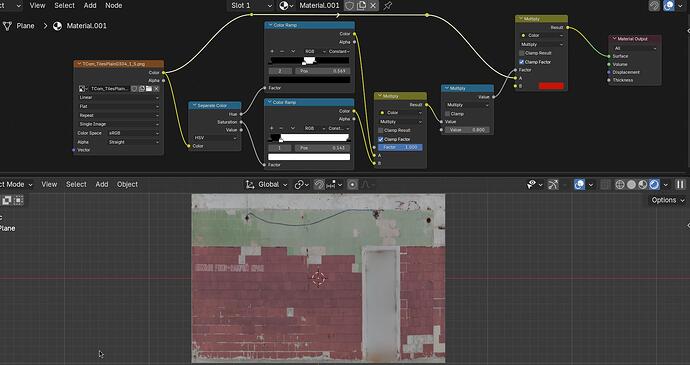Click the white color field in bottom Color Ramp
The height and width of the screenshot is (365, 690).
click(309, 157)
